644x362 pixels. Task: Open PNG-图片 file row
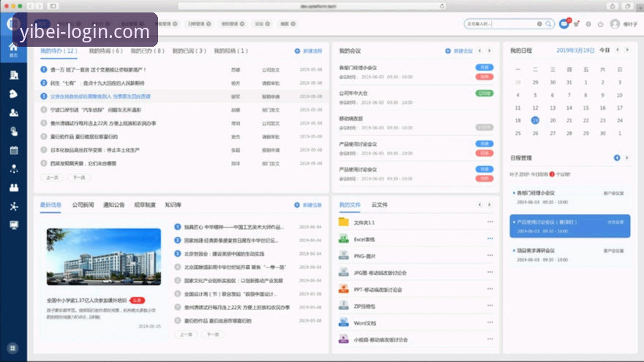pos(416,256)
